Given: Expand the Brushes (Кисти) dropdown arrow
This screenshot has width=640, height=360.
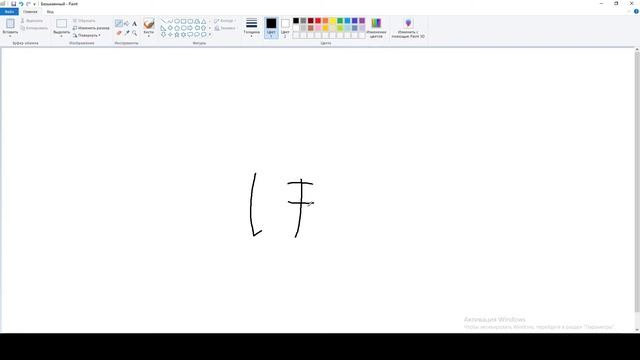Looking at the screenshot, I should coord(149,36).
